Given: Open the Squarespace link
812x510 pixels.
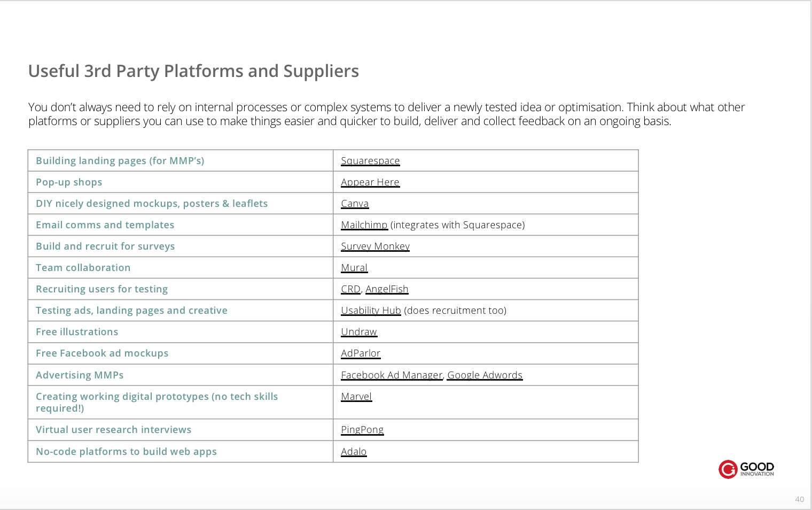Looking at the screenshot, I should (x=370, y=161).
